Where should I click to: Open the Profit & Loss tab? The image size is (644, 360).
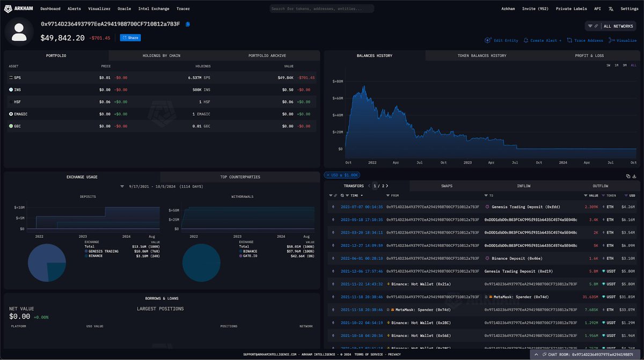(589, 55)
